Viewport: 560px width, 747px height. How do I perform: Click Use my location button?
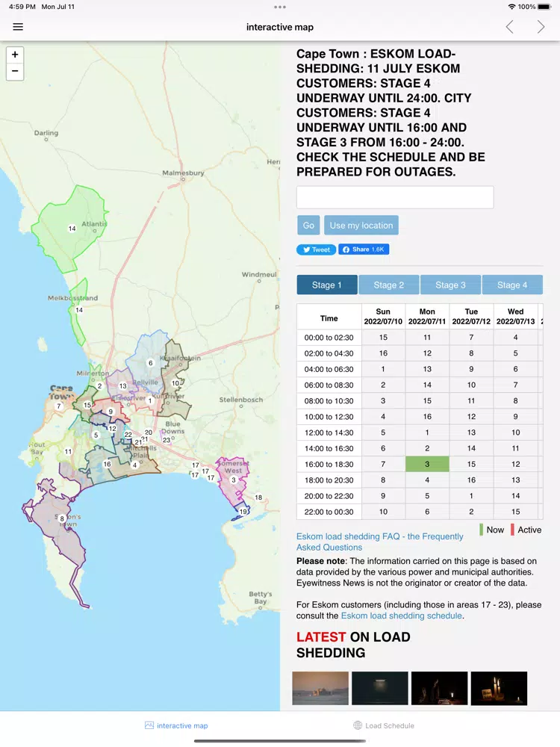pyautogui.click(x=361, y=226)
